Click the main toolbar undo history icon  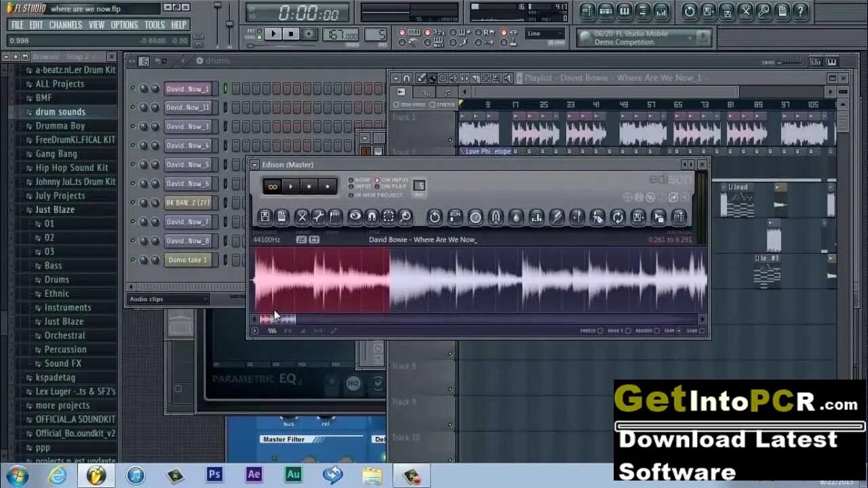(x=690, y=11)
